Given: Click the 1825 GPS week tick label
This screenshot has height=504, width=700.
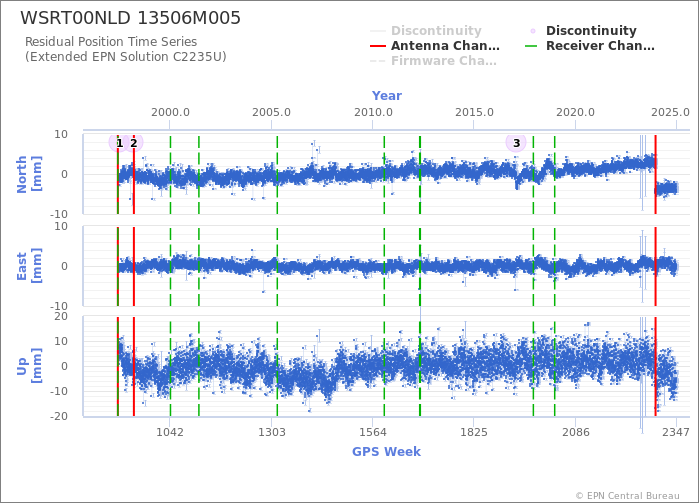Looking at the screenshot, I should (x=474, y=432).
